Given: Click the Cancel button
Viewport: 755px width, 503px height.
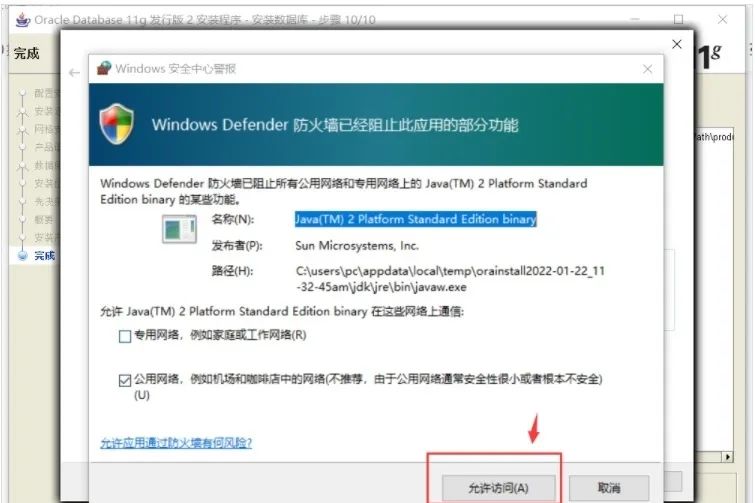Looking at the screenshot, I should click(609, 488).
